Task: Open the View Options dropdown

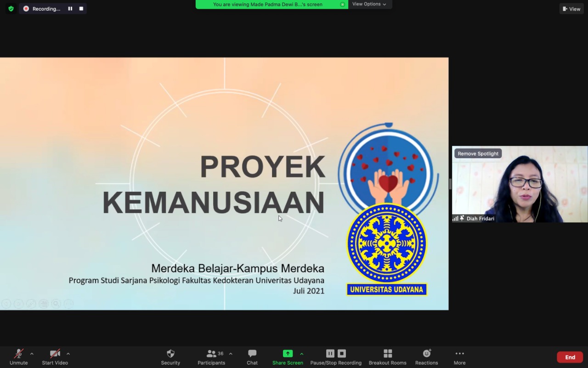Action: click(369, 4)
